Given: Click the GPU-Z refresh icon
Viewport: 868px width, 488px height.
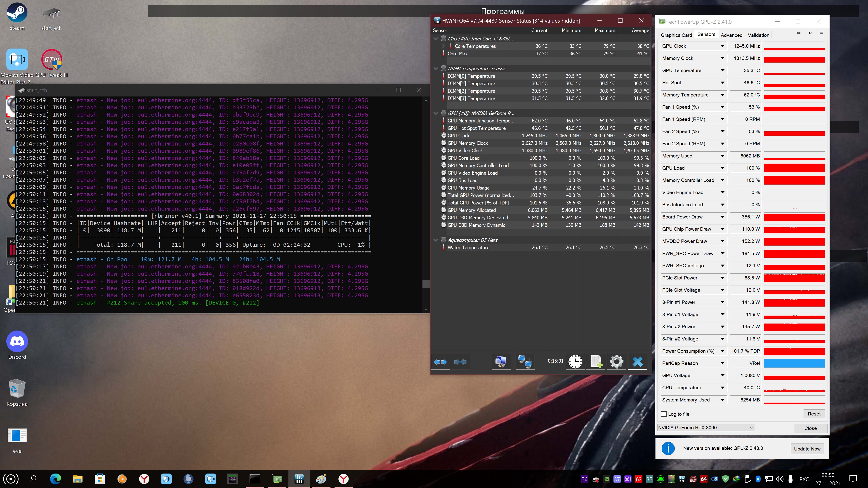Looking at the screenshot, I should coord(810,33).
